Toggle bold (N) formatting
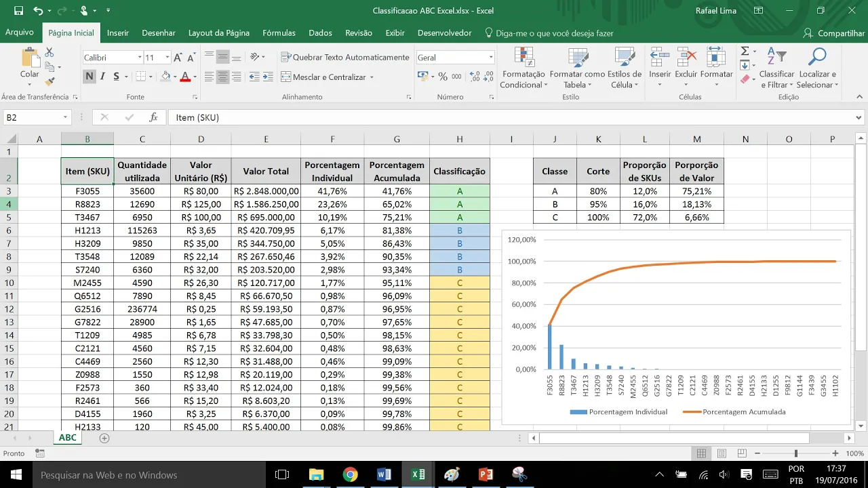This screenshot has height=488, width=868. point(90,77)
